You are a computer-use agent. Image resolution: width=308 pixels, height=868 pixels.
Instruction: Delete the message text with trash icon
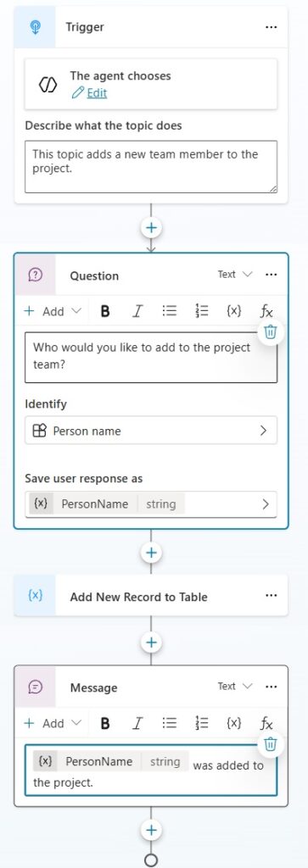(x=271, y=744)
